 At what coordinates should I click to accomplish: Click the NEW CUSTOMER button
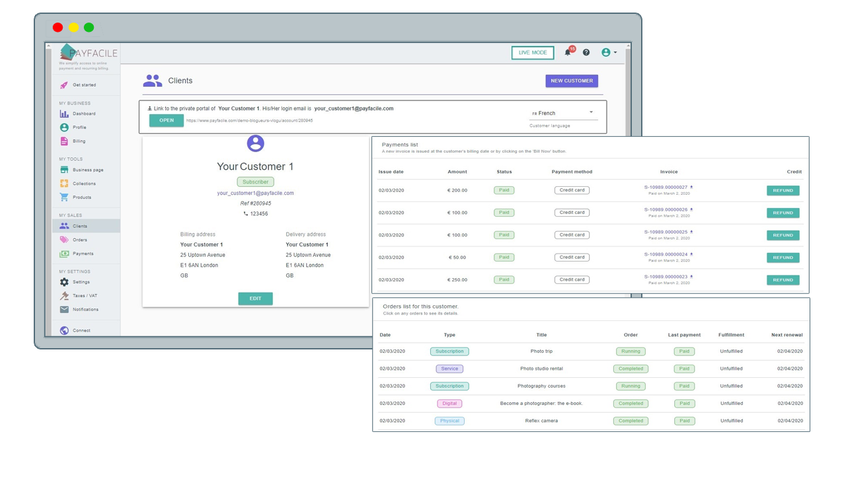(572, 81)
